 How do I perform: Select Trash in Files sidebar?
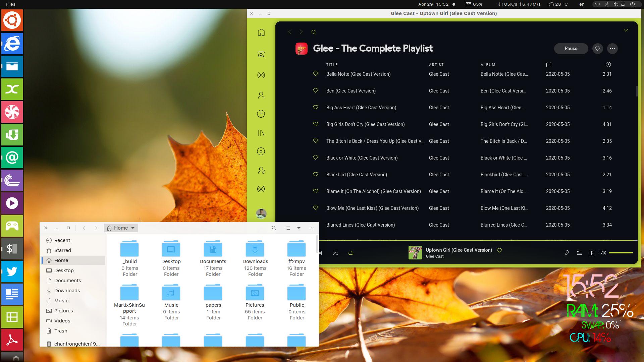click(x=73, y=331)
